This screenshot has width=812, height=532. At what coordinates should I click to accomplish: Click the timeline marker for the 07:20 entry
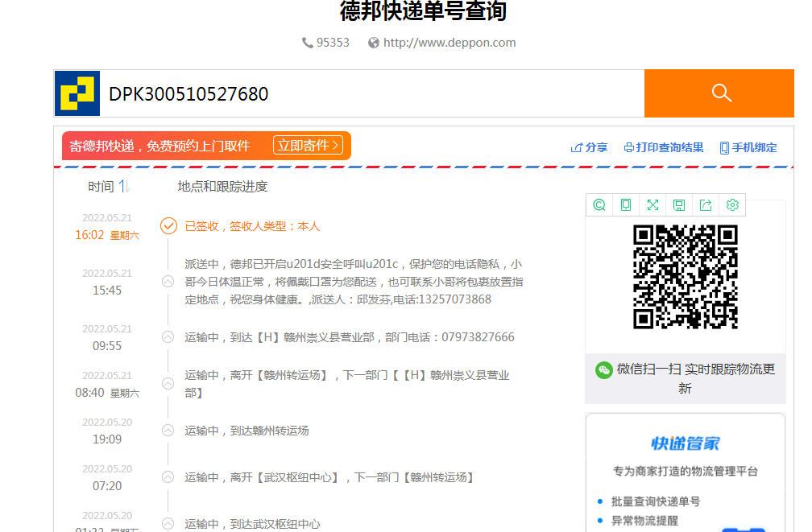(x=168, y=477)
